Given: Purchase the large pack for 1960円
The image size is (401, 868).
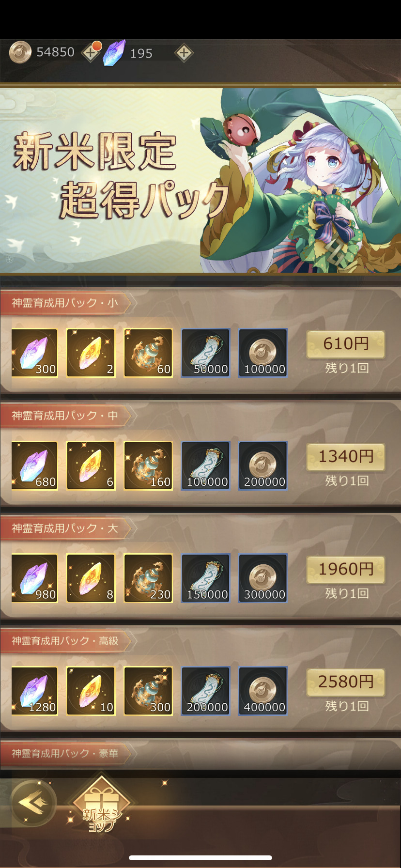Looking at the screenshot, I should tap(346, 569).
